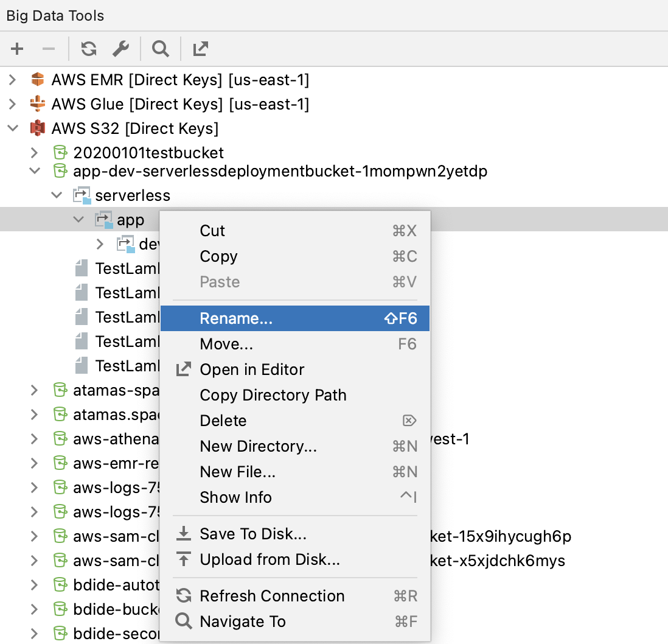The height and width of the screenshot is (644, 668).
Task: Click the bdide-autot bucket icon
Action: coord(60,585)
